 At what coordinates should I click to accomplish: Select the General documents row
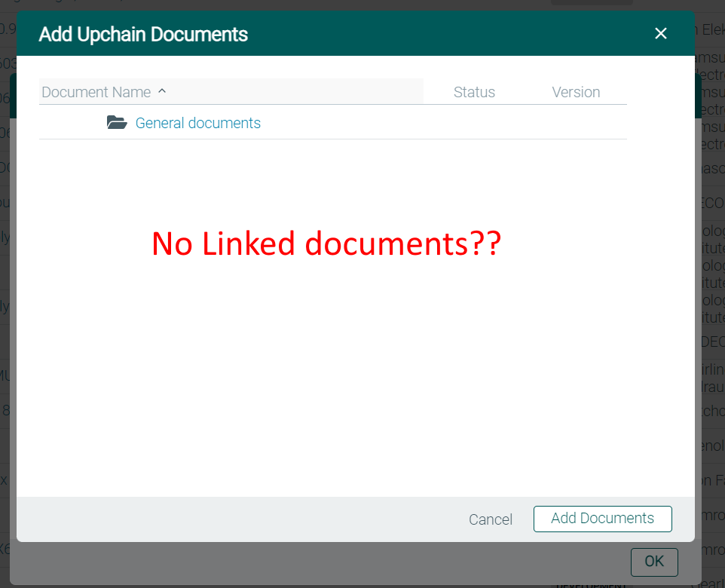(x=332, y=122)
